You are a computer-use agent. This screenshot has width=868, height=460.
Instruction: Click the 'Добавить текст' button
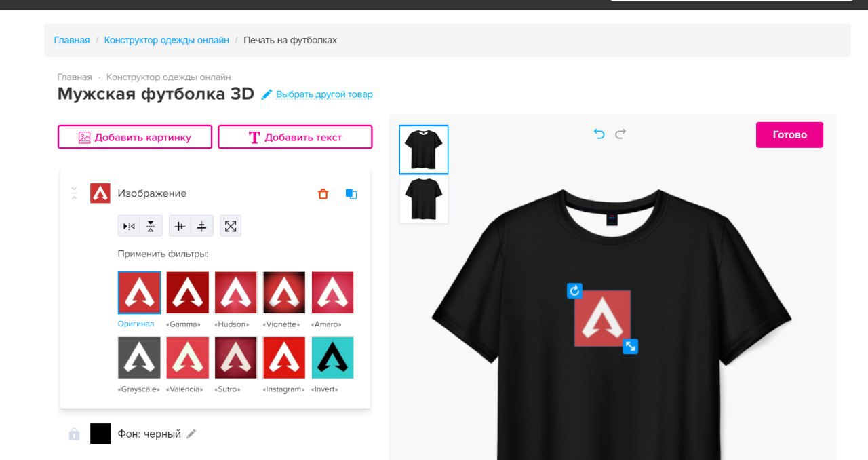(x=295, y=137)
